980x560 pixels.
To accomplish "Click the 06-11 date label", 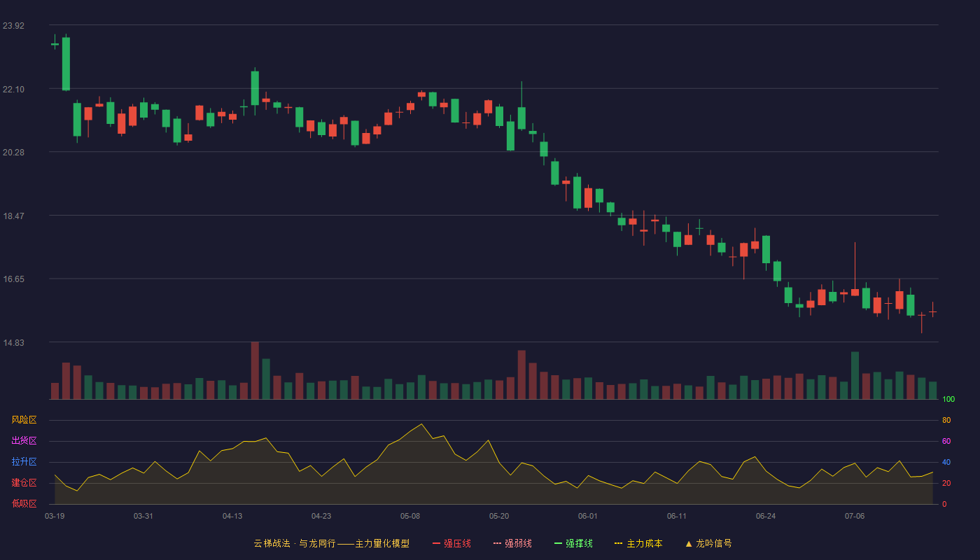I will coord(677,516).
